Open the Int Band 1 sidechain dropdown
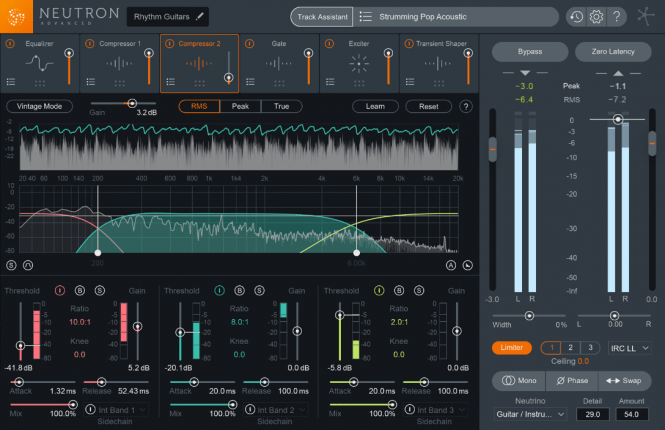This screenshot has height=430, width=665. click(116, 410)
